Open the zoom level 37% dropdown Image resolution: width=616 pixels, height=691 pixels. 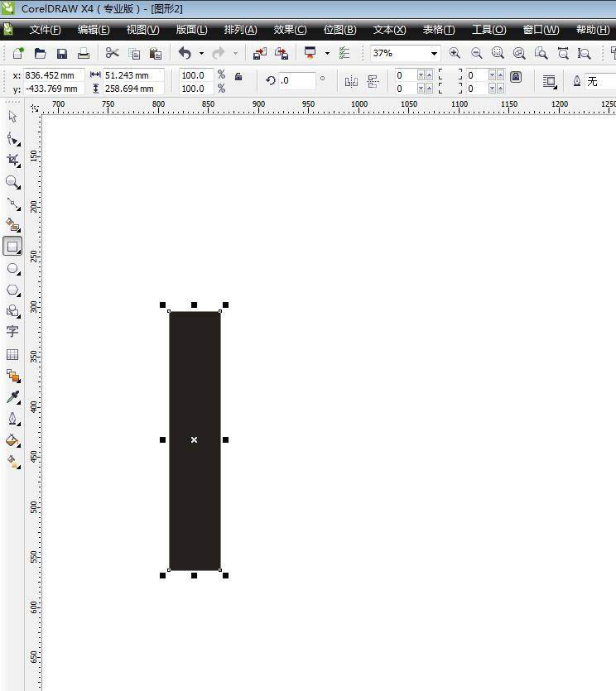click(x=433, y=54)
